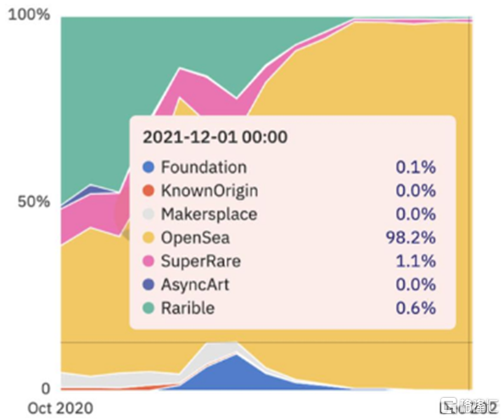Click the SuperRare pink legend dot
Image resolution: width=504 pixels, height=420 pixels.
coord(148,261)
